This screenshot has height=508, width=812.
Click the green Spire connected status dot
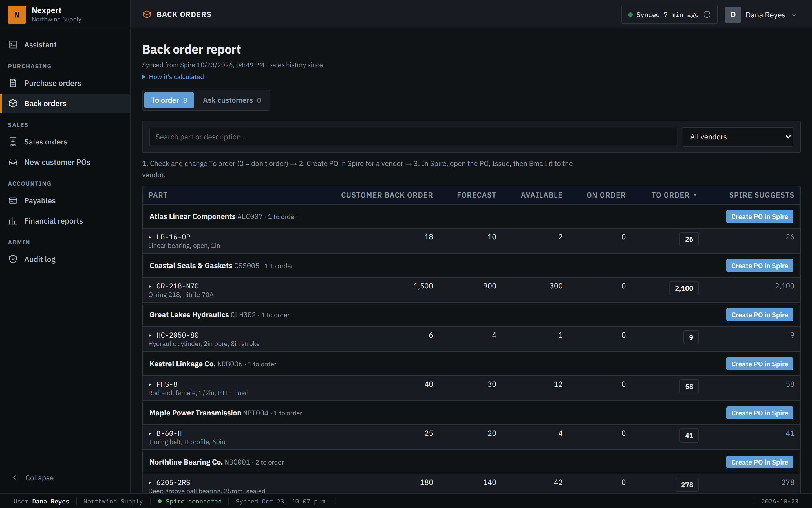160,501
